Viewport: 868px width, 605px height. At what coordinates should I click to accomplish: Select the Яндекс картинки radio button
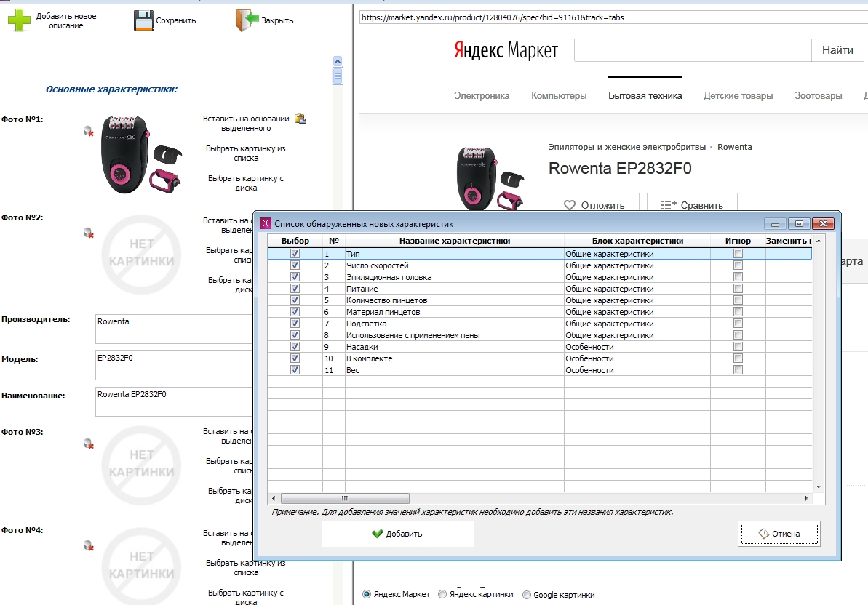pyautogui.click(x=442, y=595)
